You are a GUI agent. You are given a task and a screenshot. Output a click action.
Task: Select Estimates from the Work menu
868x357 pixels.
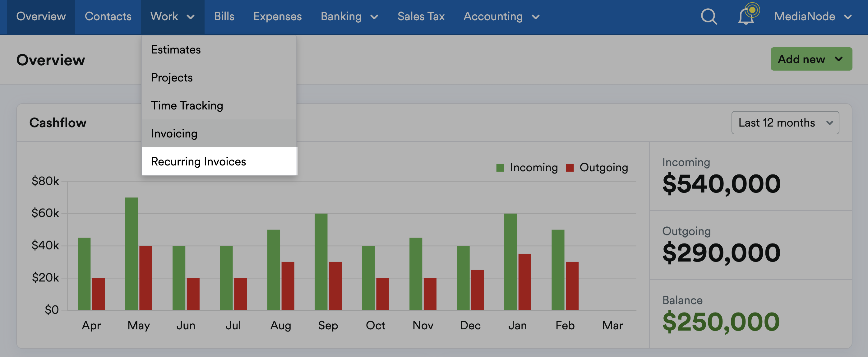[x=176, y=49]
